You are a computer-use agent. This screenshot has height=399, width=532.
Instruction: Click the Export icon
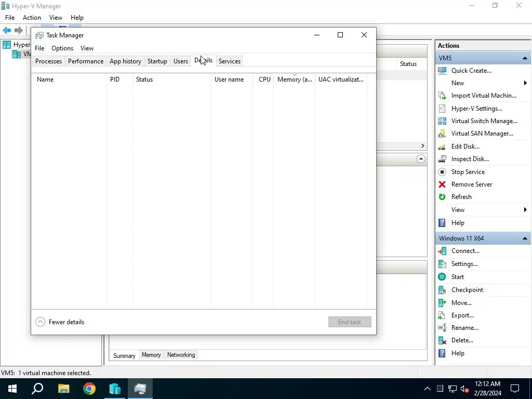pyautogui.click(x=442, y=315)
